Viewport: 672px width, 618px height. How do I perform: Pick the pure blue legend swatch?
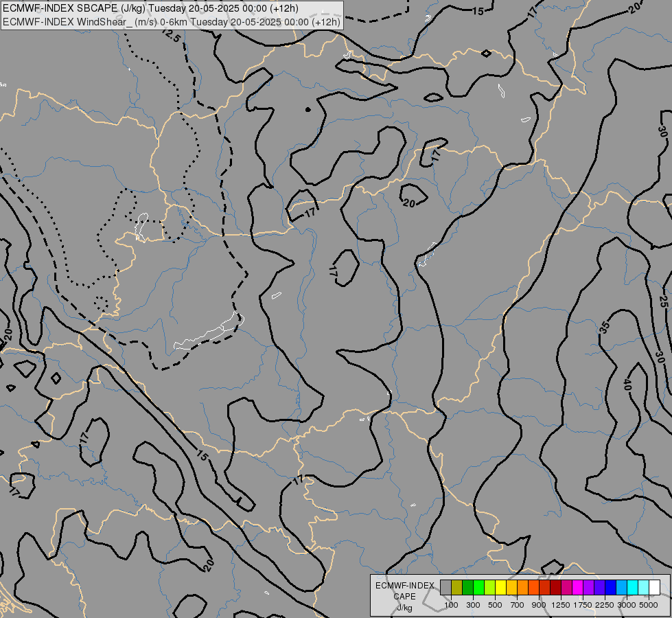[x=610, y=587]
